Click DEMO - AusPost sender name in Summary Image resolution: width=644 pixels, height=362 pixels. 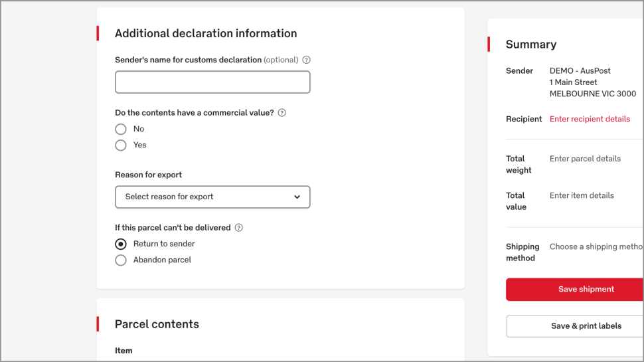tap(580, 71)
